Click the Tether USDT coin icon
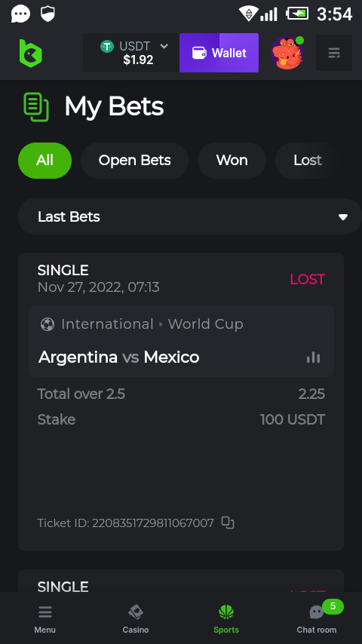This screenshot has width=362, height=644. [107, 46]
